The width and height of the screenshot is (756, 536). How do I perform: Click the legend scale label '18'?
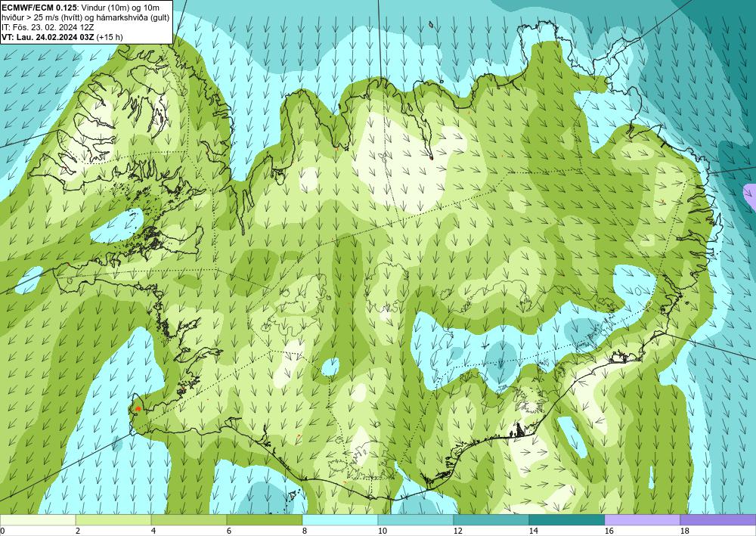coord(684,531)
